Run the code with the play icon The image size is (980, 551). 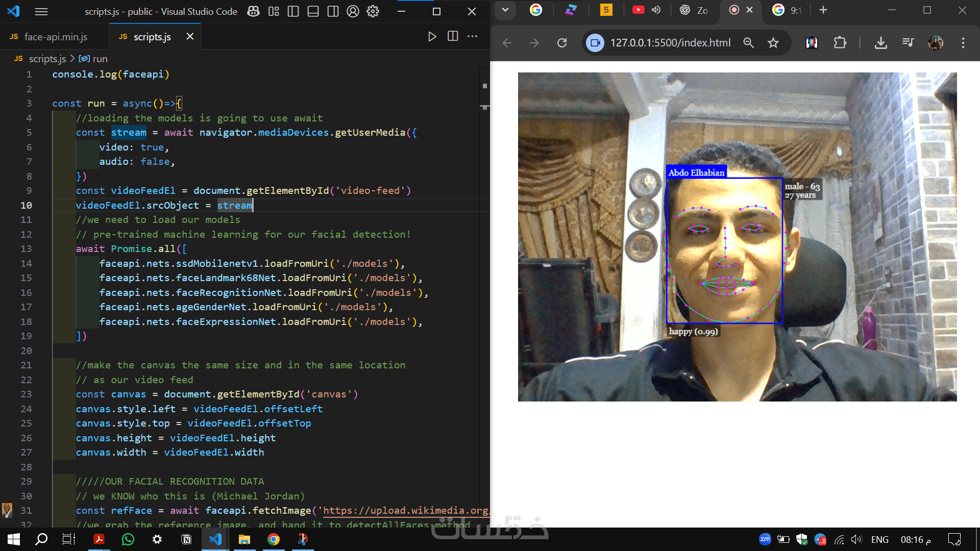(432, 36)
